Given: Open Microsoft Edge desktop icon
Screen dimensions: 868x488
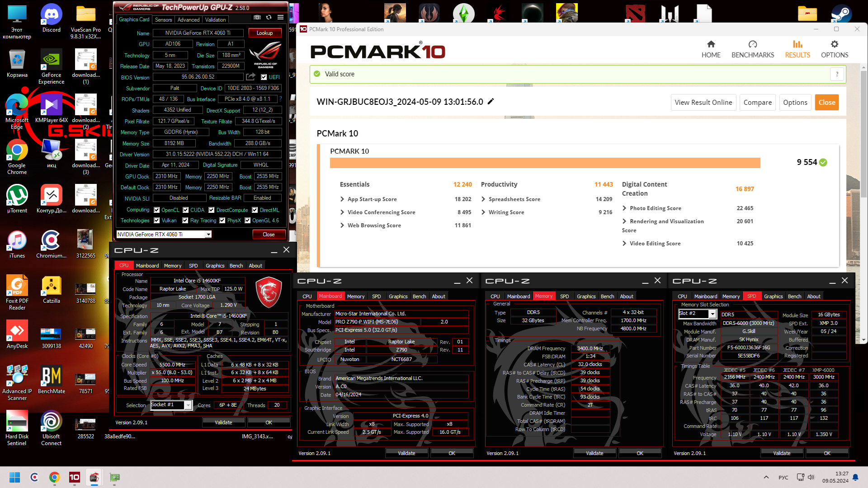Looking at the screenshot, I should [x=17, y=112].
